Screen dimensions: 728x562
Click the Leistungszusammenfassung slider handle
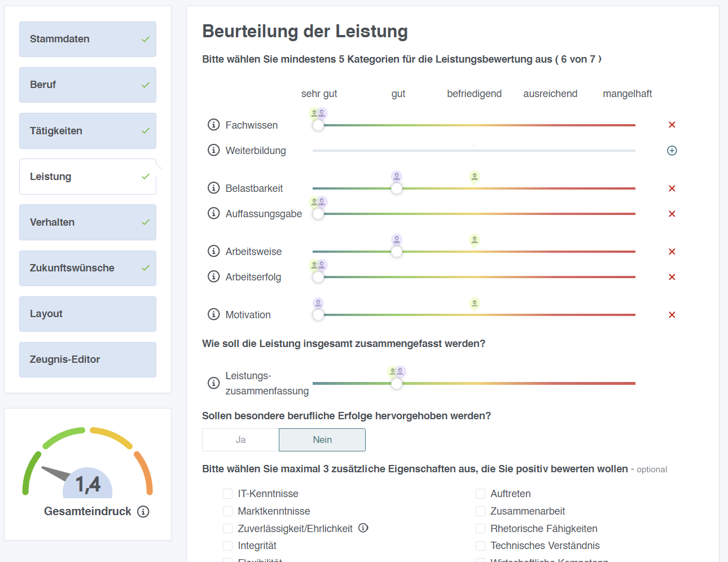pyautogui.click(x=397, y=384)
